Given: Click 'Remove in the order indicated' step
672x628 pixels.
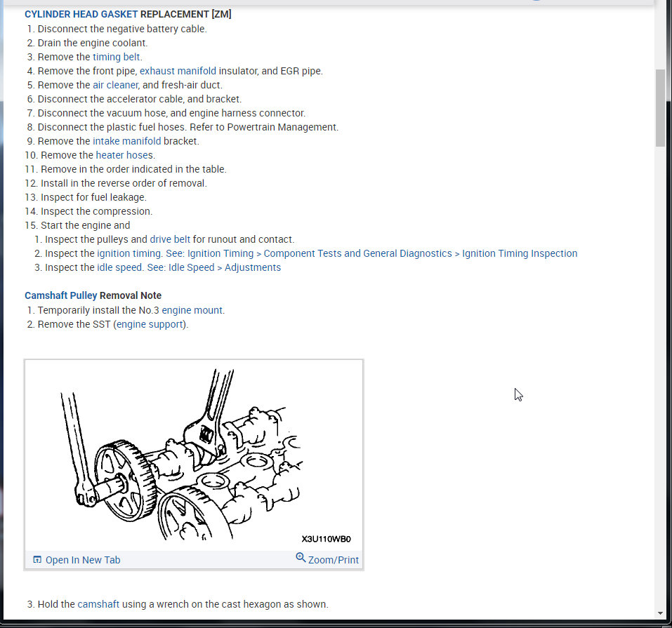Looking at the screenshot, I should click(133, 170).
